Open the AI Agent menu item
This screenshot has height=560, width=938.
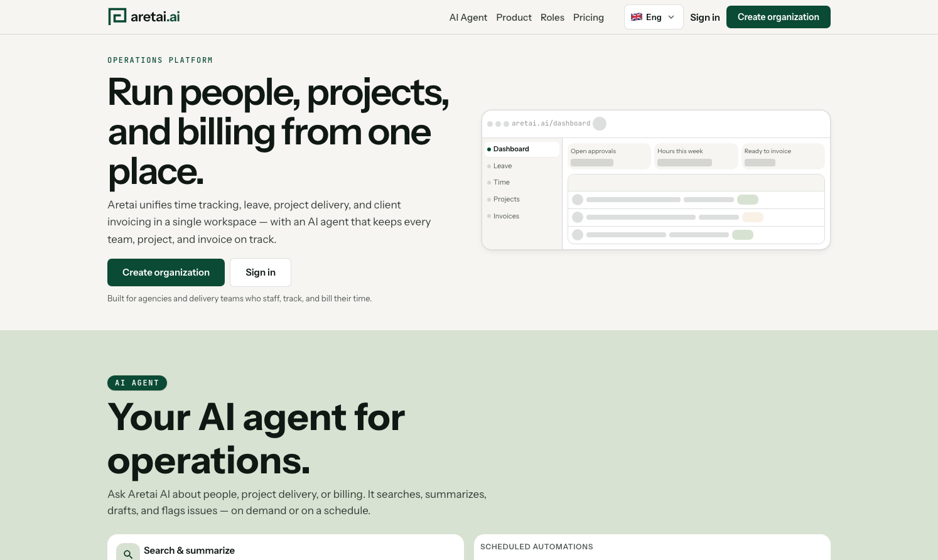[468, 18]
